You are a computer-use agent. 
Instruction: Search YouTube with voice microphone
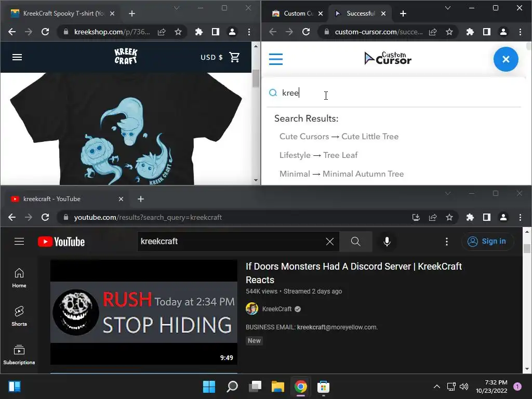click(387, 242)
